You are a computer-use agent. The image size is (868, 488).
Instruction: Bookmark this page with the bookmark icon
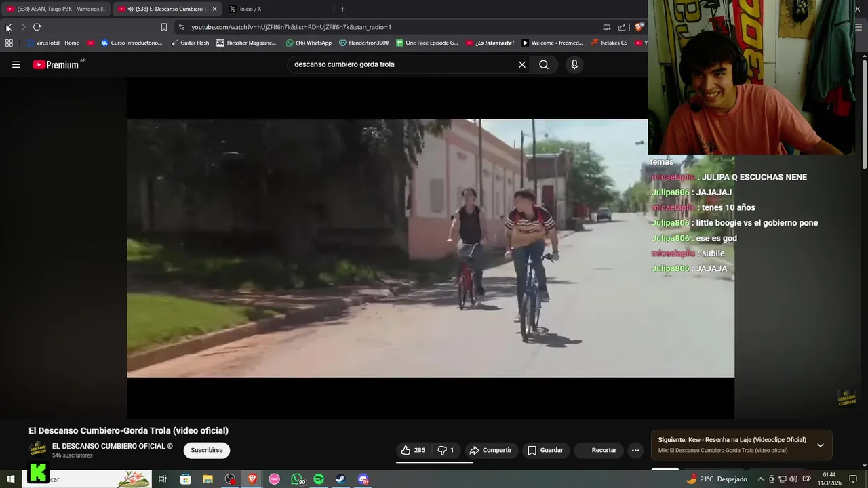point(164,27)
